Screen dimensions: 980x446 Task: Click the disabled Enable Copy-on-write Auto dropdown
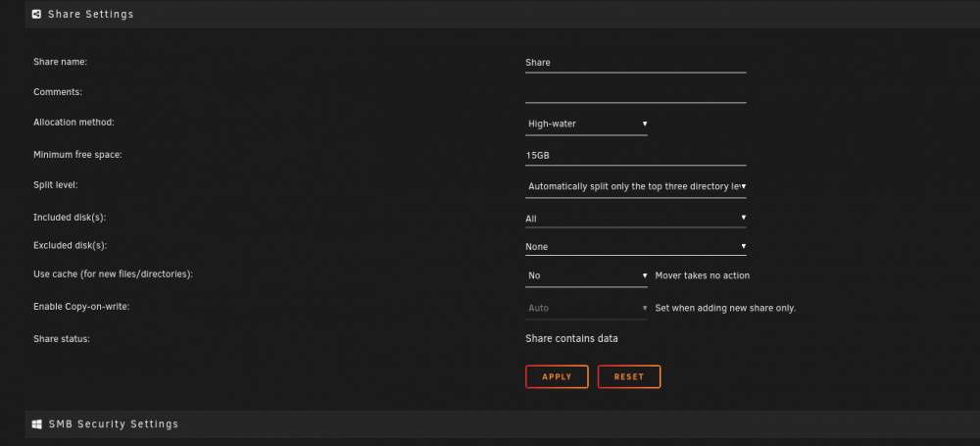[x=586, y=309]
